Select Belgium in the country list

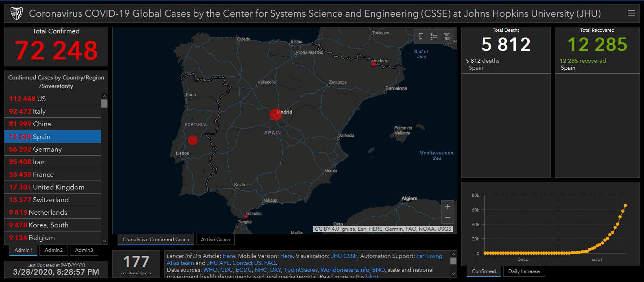(52, 238)
